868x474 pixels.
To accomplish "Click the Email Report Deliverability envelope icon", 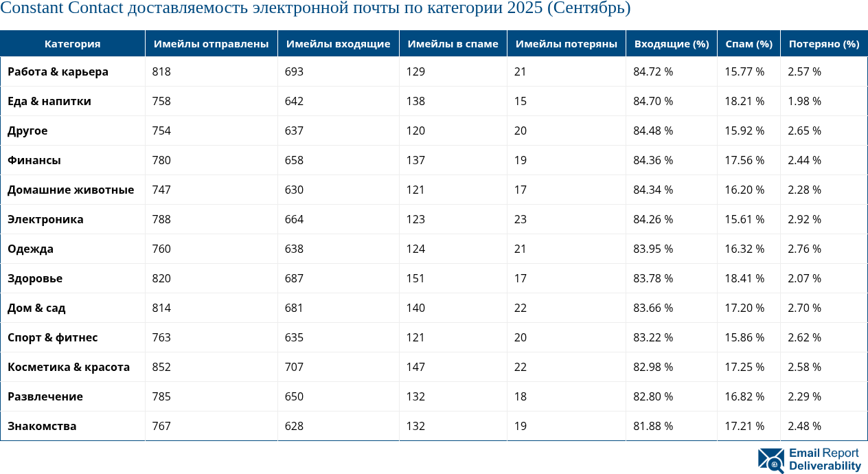I will click(770, 460).
